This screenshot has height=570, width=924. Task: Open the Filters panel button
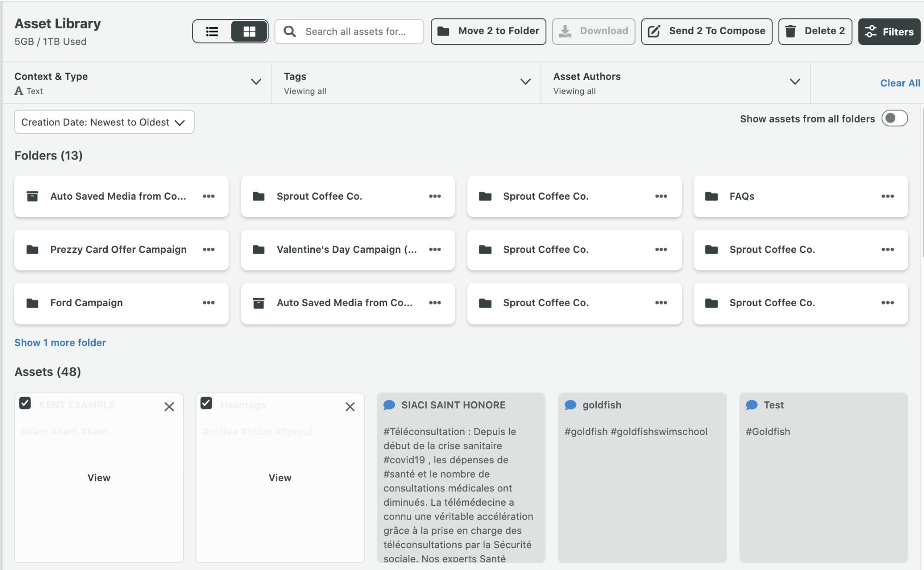click(889, 31)
